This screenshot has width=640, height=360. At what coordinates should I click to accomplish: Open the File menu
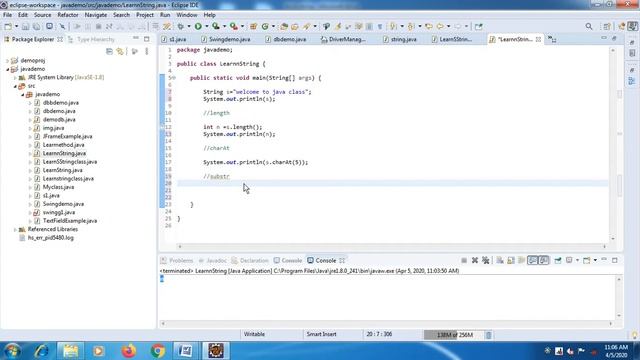click(7, 15)
